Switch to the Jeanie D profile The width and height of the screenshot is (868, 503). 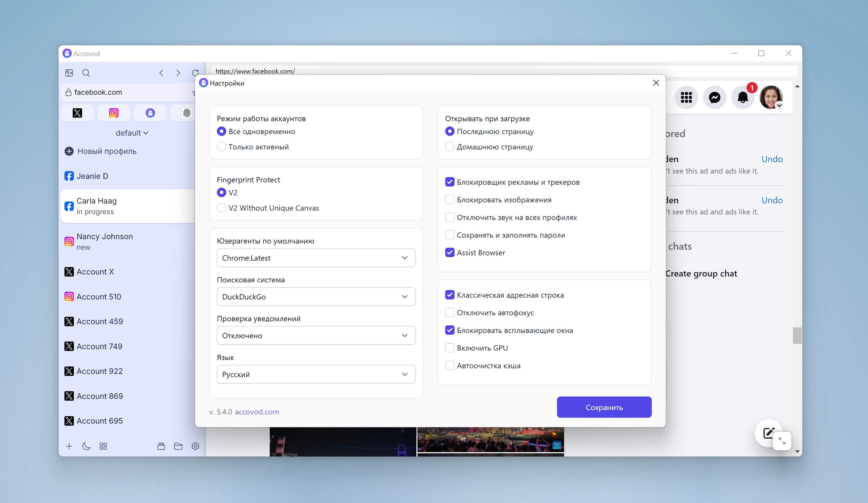point(92,176)
